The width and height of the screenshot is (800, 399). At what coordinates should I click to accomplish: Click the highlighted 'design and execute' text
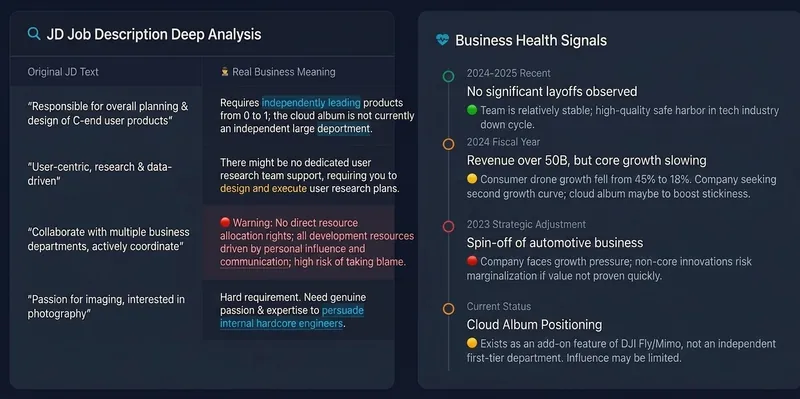tap(264, 188)
